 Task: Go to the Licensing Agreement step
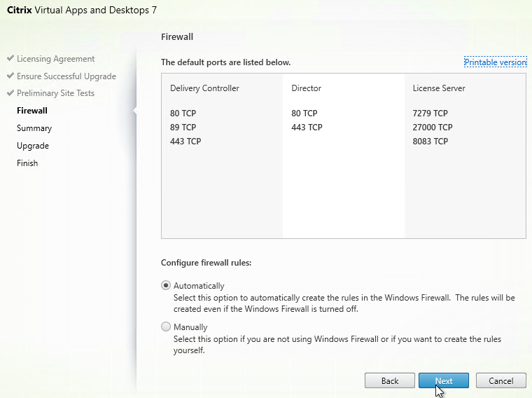tap(55, 59)
